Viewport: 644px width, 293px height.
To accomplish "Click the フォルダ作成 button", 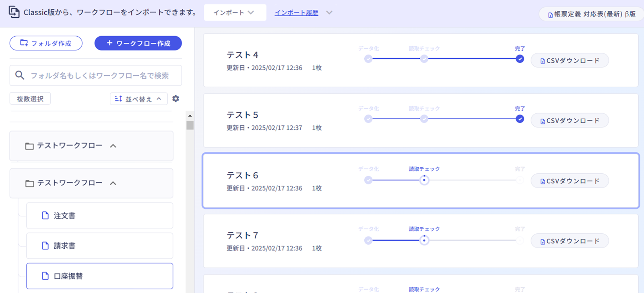I will (46, 43).
